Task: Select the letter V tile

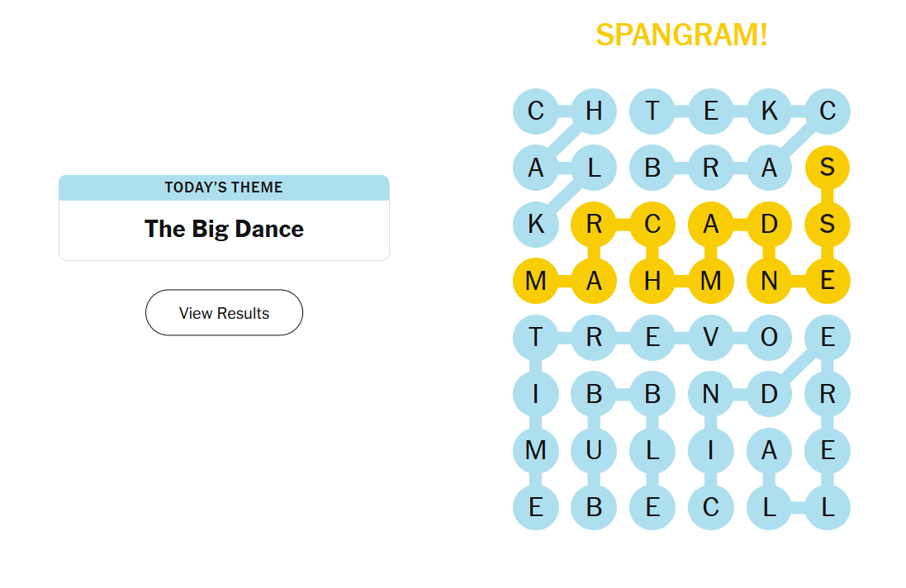Action: [711, 338]
